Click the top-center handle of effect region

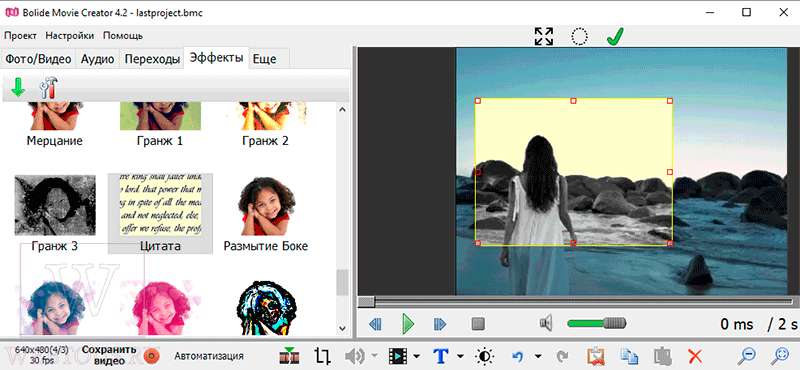click(x=573, y=101)
